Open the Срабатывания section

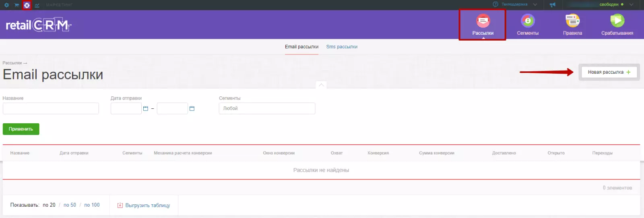click(617, 25)
